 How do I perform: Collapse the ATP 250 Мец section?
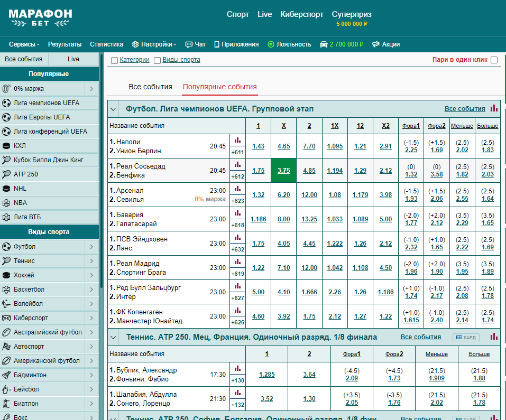pyautogui.click(x=113, y=337)
